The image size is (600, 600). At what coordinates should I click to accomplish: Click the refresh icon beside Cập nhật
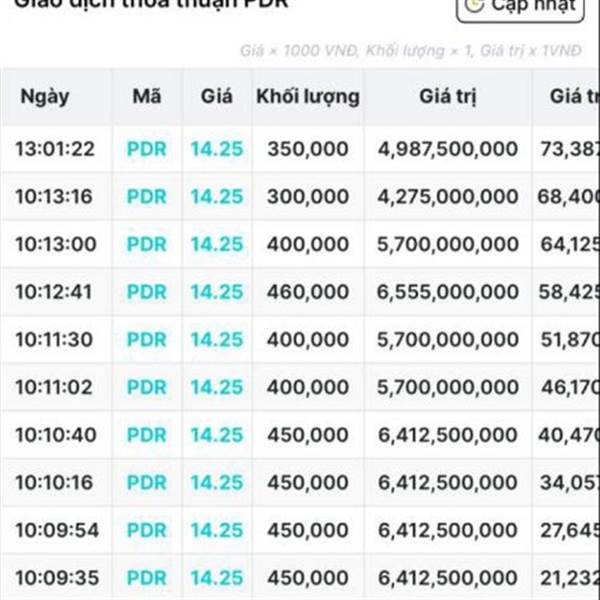click(x=475, y=5)
